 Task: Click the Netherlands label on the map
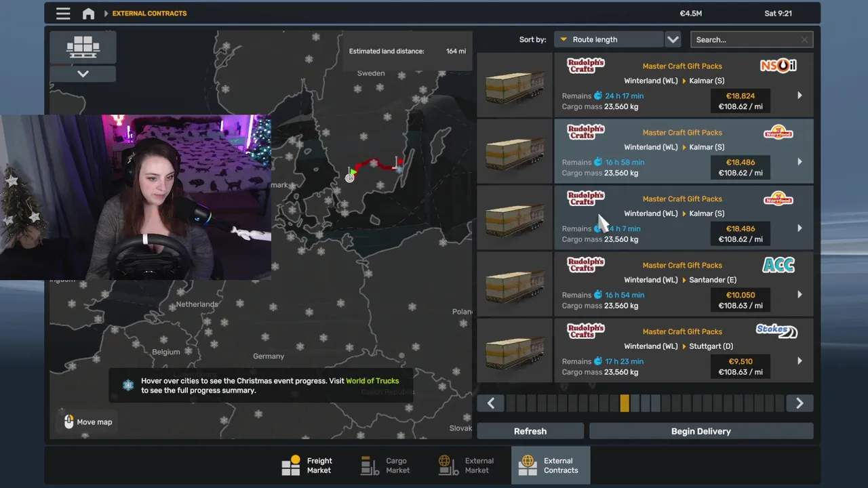point(197,304)
